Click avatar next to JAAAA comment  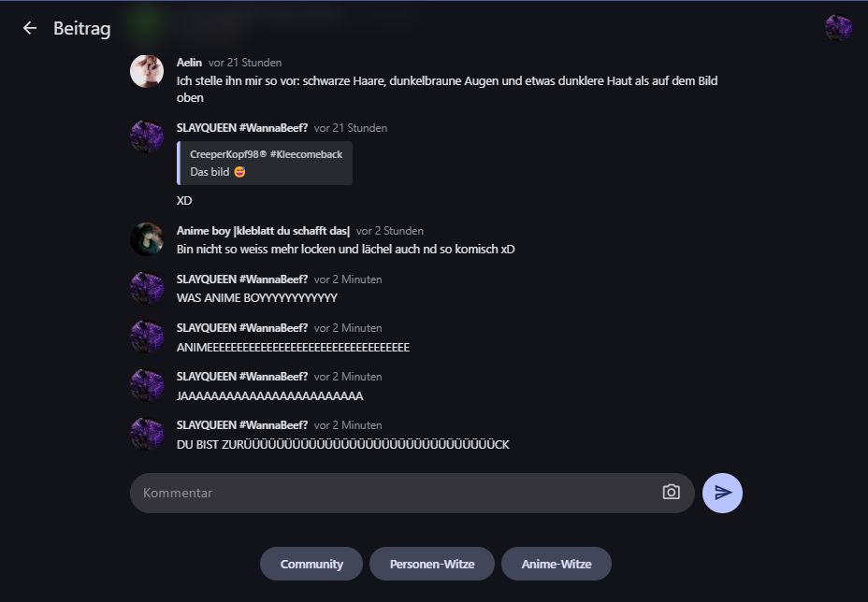(x=147, y=385)
